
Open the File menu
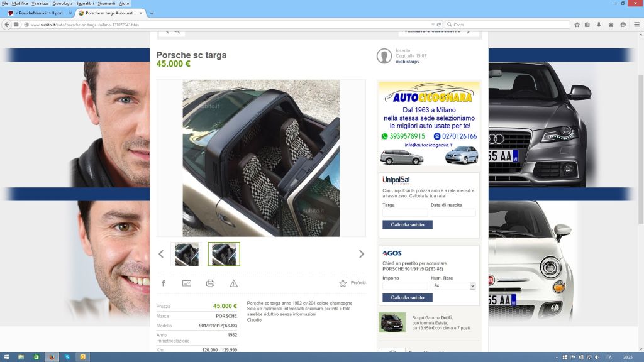click(5, 3)
